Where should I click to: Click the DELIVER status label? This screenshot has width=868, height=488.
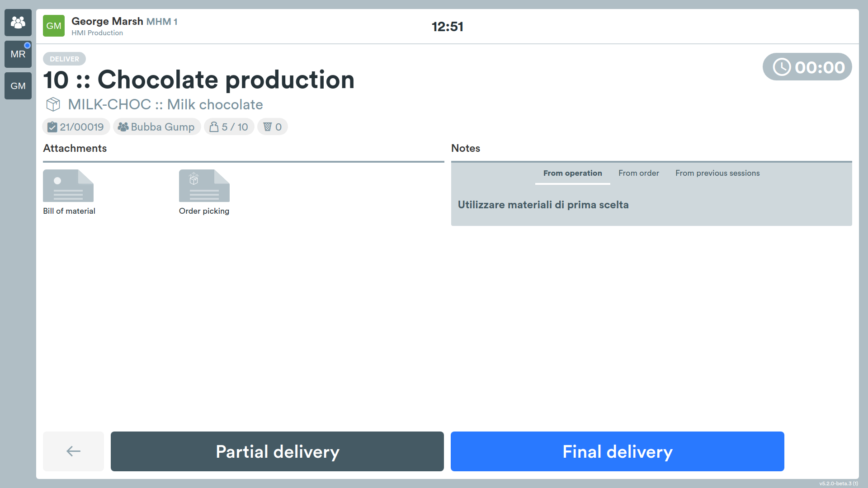point(64,59)
